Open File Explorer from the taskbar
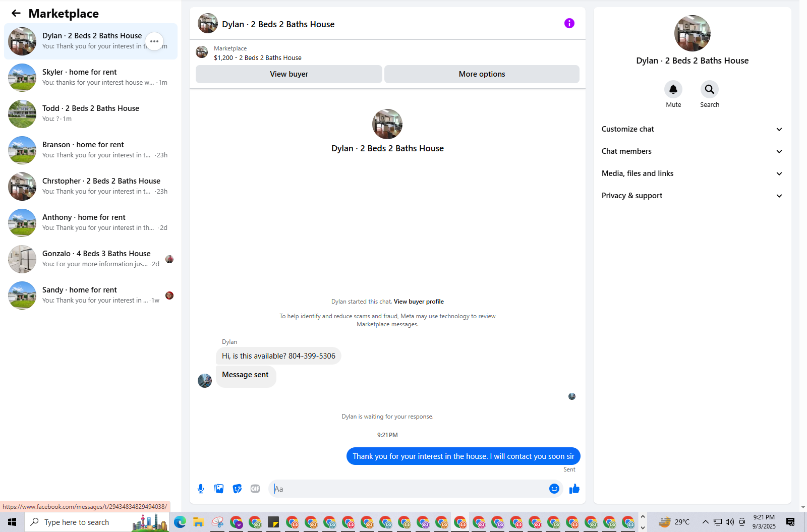807x532 pixels. pos(199,522)
